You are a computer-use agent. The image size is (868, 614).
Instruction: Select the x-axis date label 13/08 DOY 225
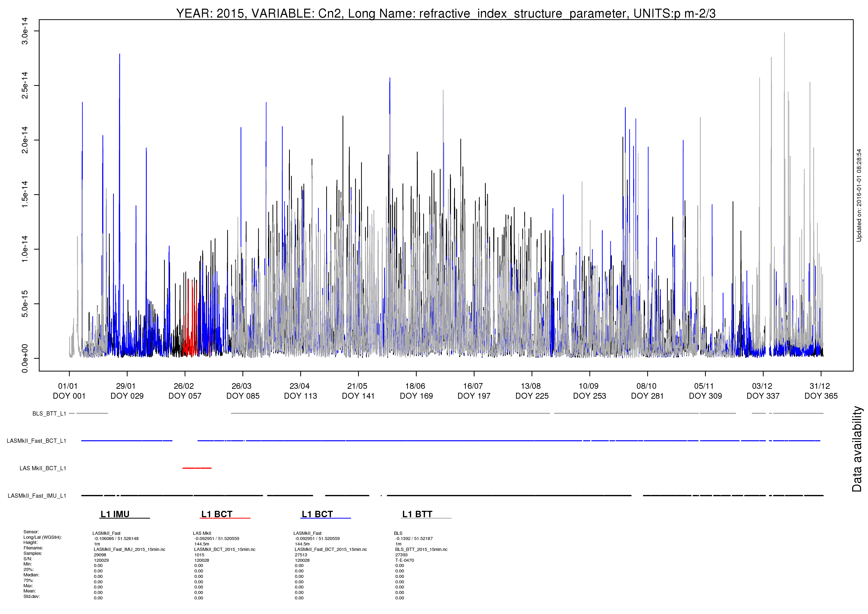click(x=532, y=391)
